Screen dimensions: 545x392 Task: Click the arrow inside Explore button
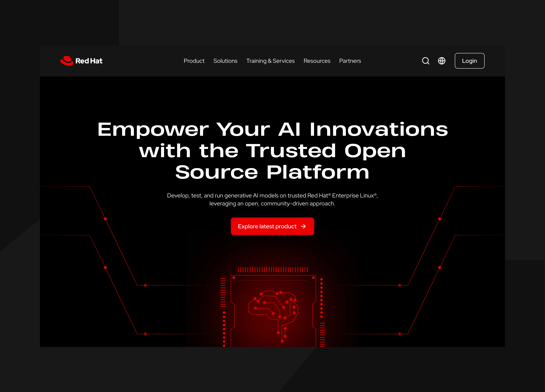point(303,226)
